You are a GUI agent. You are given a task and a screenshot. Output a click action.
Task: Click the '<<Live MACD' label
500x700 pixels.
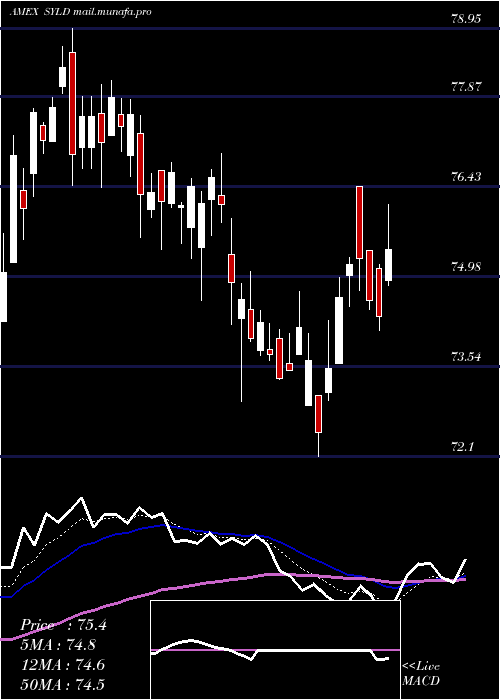(x=421, y=674)
